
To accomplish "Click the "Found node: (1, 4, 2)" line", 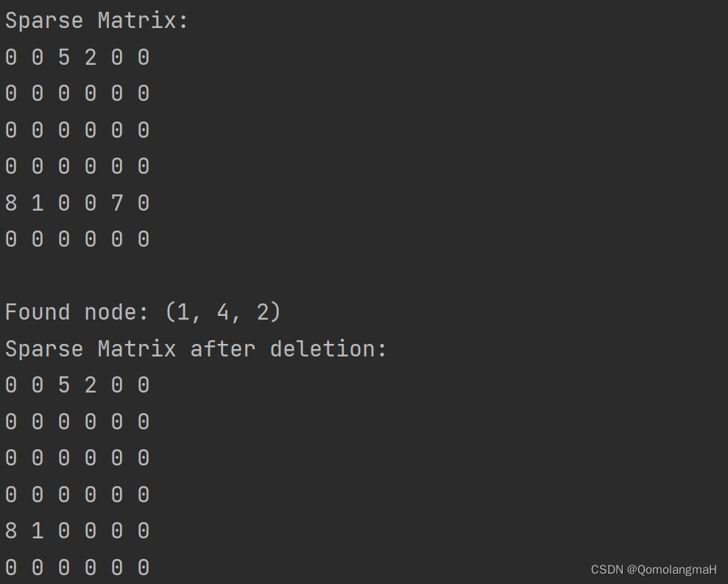I will (x=143, y=312).
